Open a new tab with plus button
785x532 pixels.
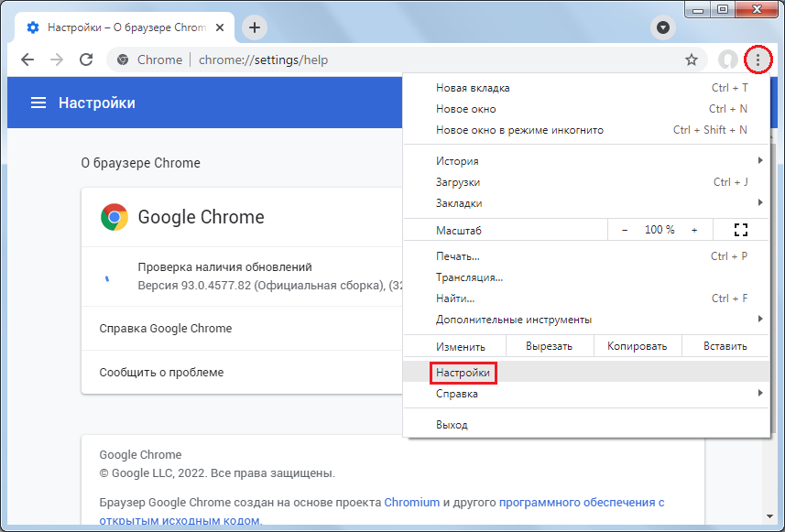255,27
